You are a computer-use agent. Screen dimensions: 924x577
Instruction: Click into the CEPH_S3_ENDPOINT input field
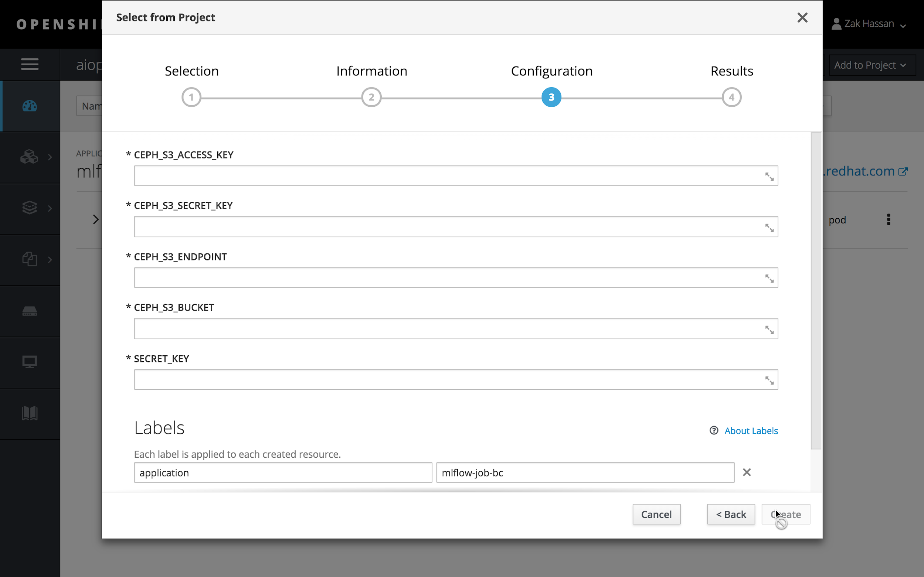[x=447, y=277]
